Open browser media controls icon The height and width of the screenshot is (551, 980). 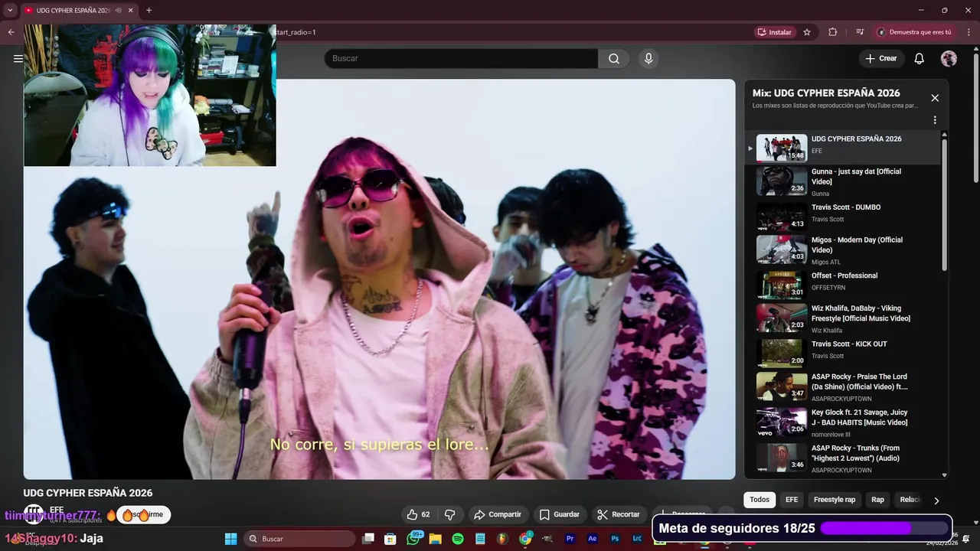[860, 32]
